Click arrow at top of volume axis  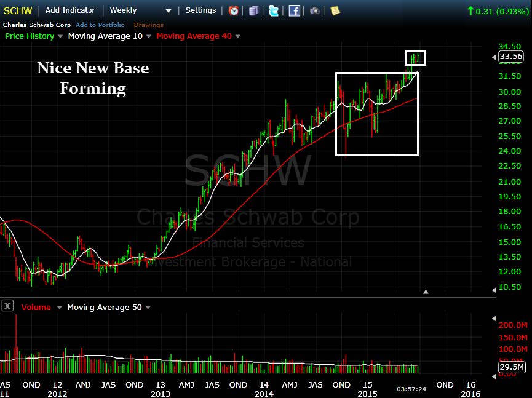494,318
